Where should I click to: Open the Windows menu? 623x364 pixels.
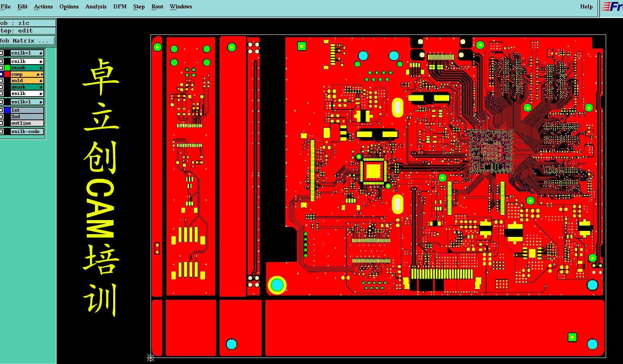click(x=181, y=6)
